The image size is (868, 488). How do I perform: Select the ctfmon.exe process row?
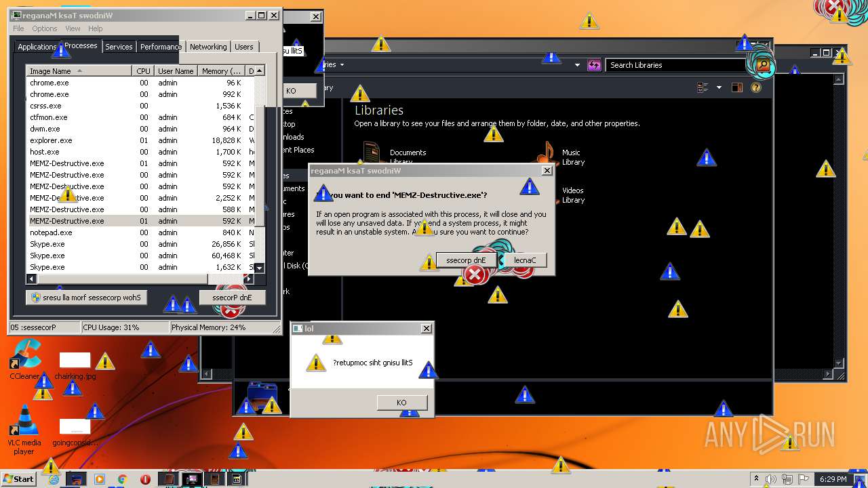click(x=140, y=117)
